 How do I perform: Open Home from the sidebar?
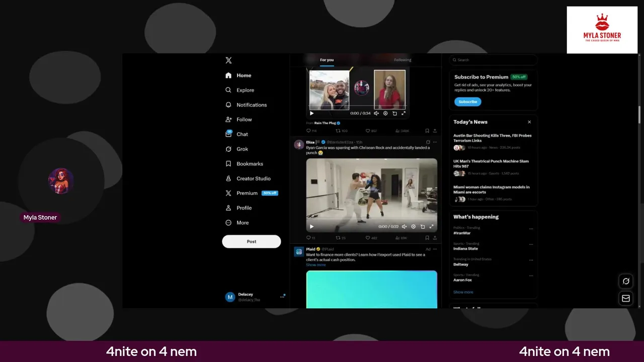(238, 75)
